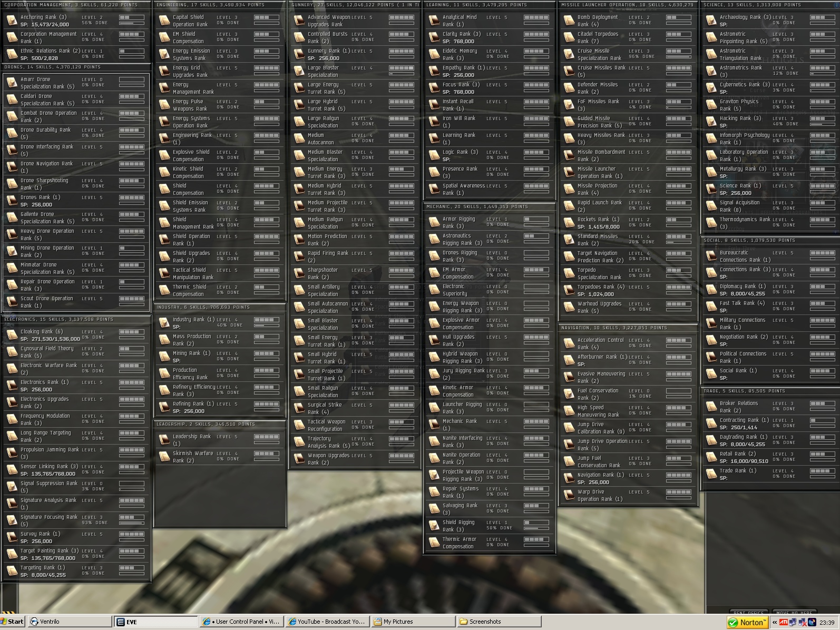Select the Advanced Weapon Upgrades book icon
The width and height of the screenshot is (840, 630).
(299, 21)
